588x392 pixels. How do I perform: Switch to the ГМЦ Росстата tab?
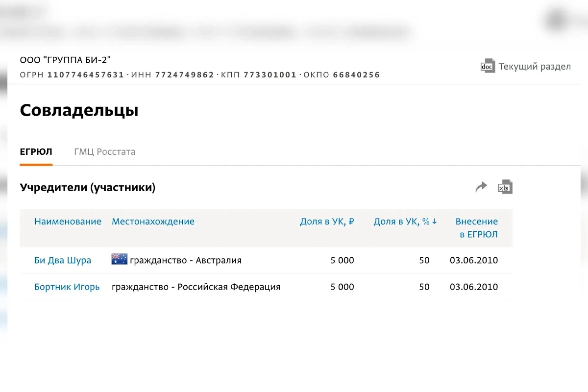point(104,151)
